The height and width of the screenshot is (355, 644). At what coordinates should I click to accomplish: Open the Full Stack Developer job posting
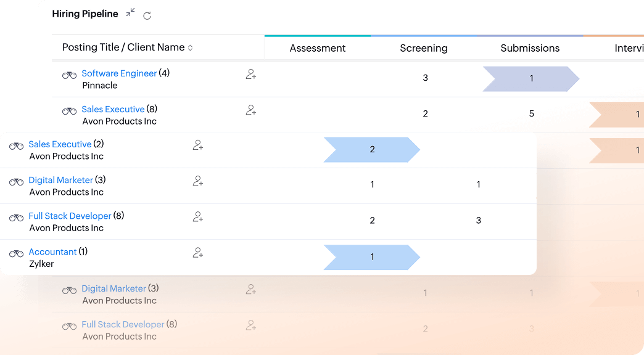[69, 216]
